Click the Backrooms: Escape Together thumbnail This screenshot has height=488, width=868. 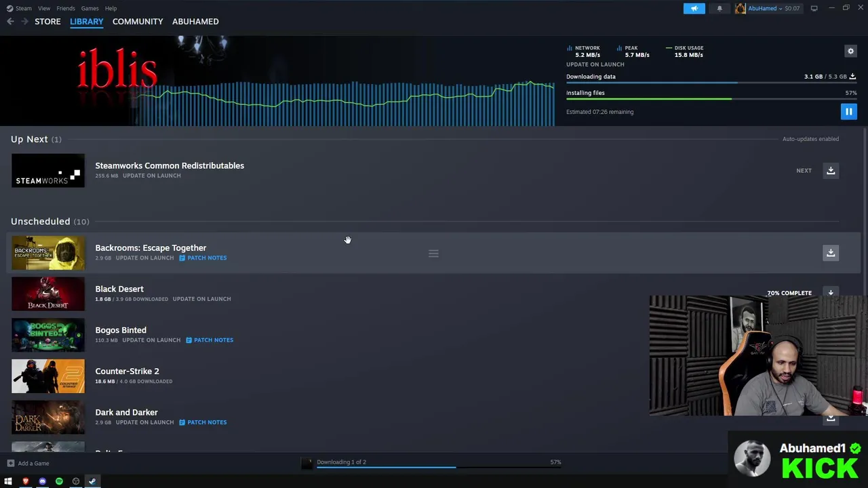(x=48, y=253)
